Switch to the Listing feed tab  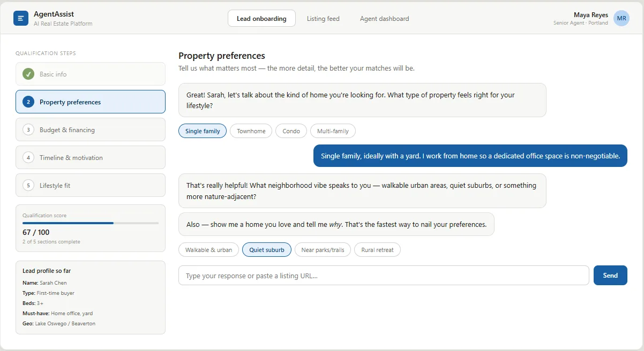pyautogui.click(x=323, y=18)
